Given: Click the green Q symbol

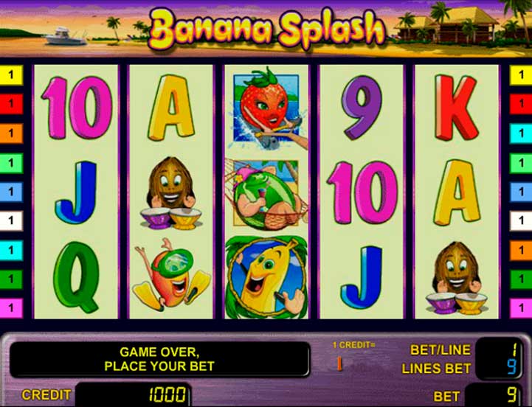Looking at the screenshot, I should coord(76,276).
